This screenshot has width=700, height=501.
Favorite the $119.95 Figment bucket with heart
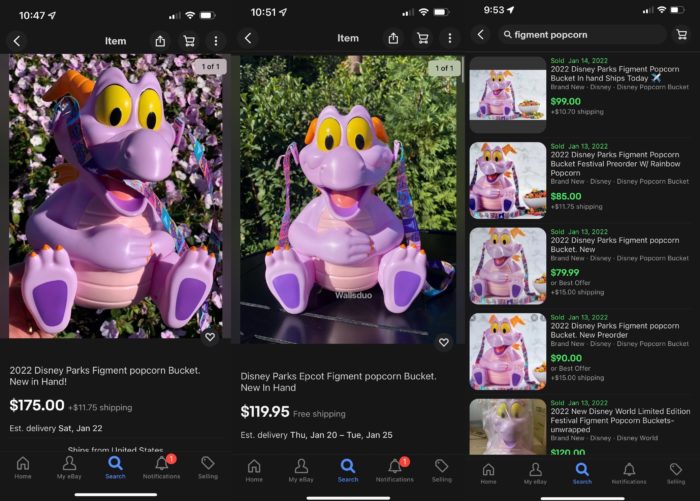444,342
